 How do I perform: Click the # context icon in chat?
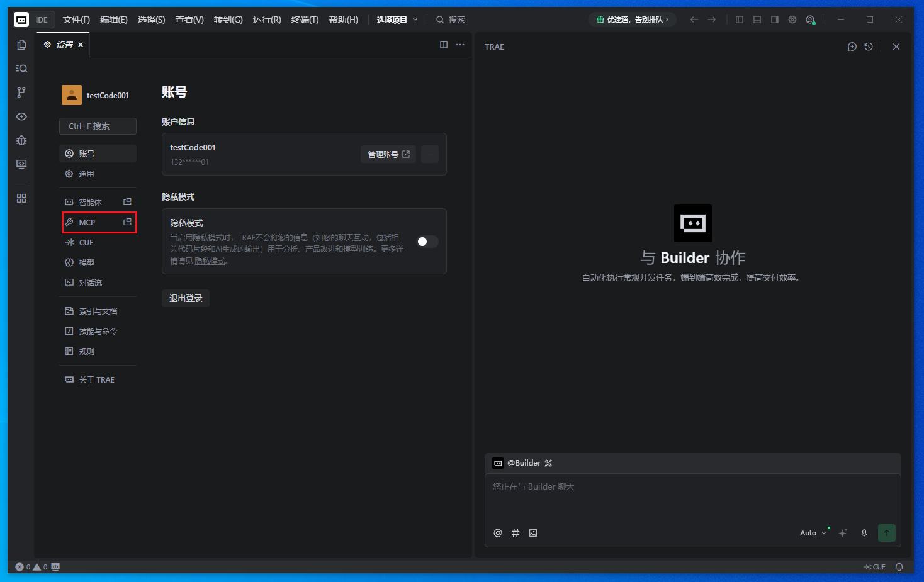(516, 533)
